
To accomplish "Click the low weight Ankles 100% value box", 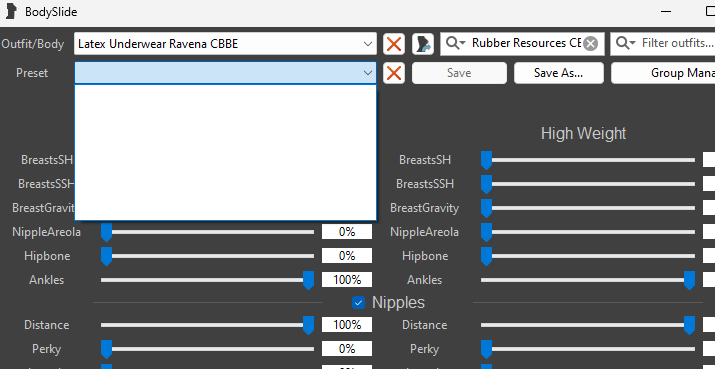I will coord(347,279).
